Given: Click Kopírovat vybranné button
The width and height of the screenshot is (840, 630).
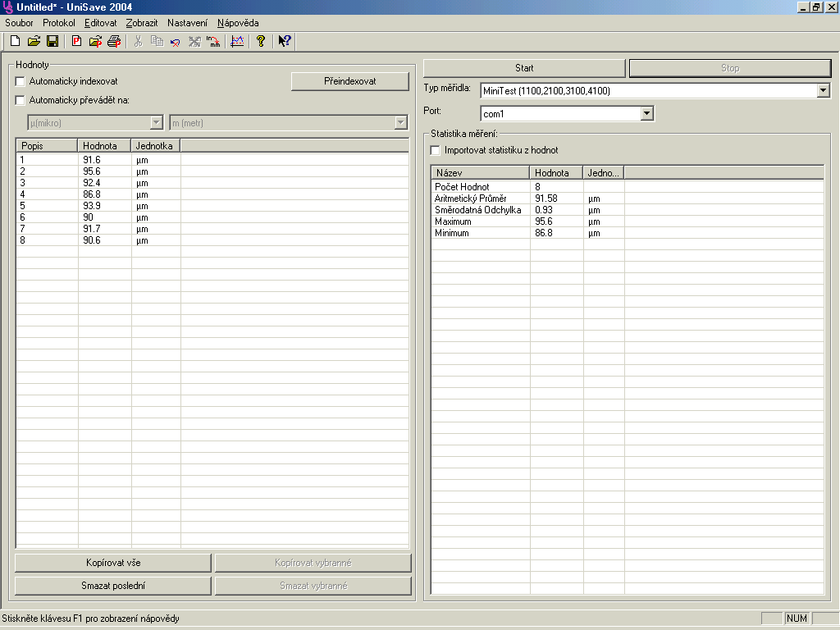Looking at the screenshot, I should click(x=313, y=563).
